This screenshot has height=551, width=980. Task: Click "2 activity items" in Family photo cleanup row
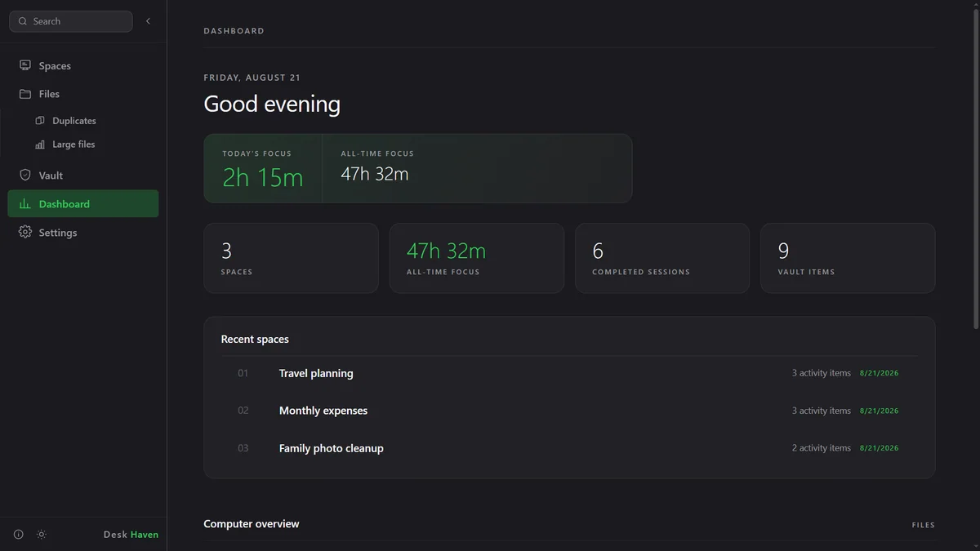click(822, 448)
